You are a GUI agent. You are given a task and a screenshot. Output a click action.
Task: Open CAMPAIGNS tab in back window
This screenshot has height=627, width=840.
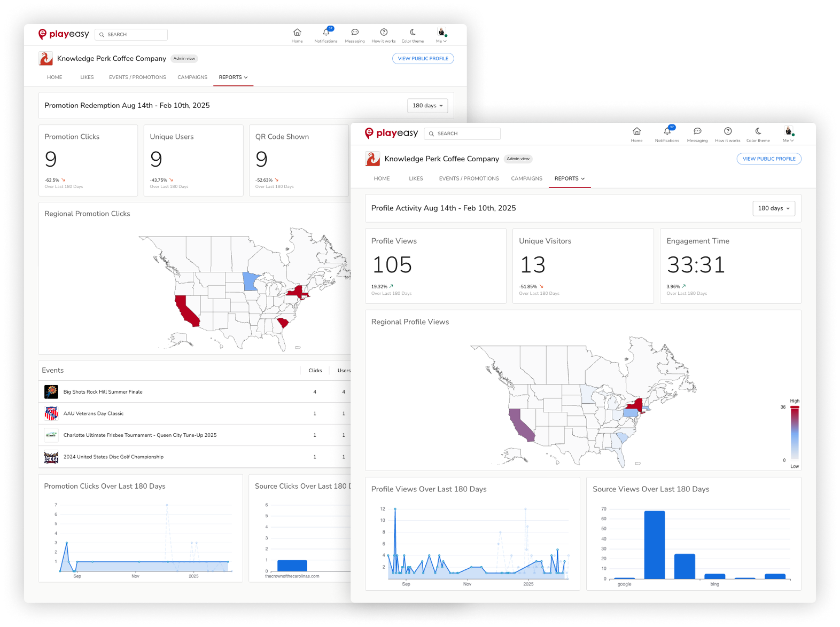pyautogui.click(x=192, y=77)
